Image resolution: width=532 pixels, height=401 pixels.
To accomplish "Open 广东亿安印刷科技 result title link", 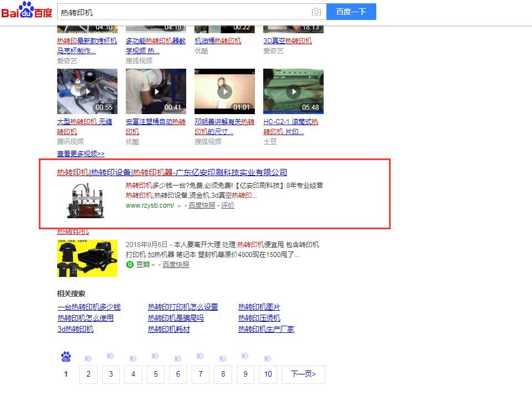I will [172, 172].
